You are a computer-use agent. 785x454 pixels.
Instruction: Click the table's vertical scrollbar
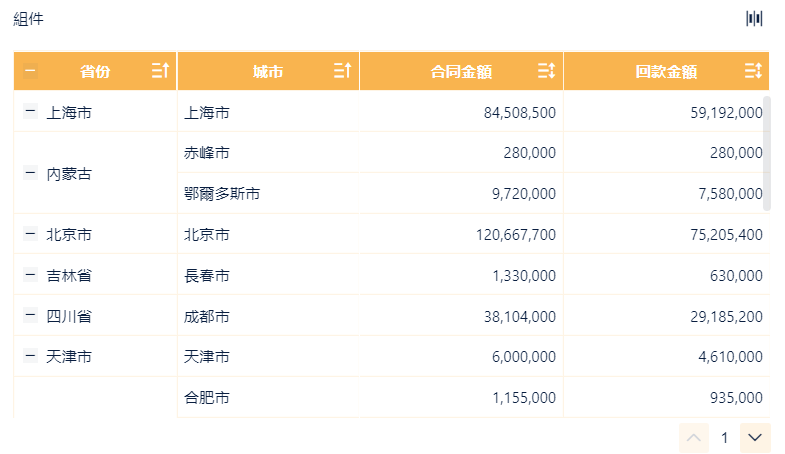click(x=767, y=152)
